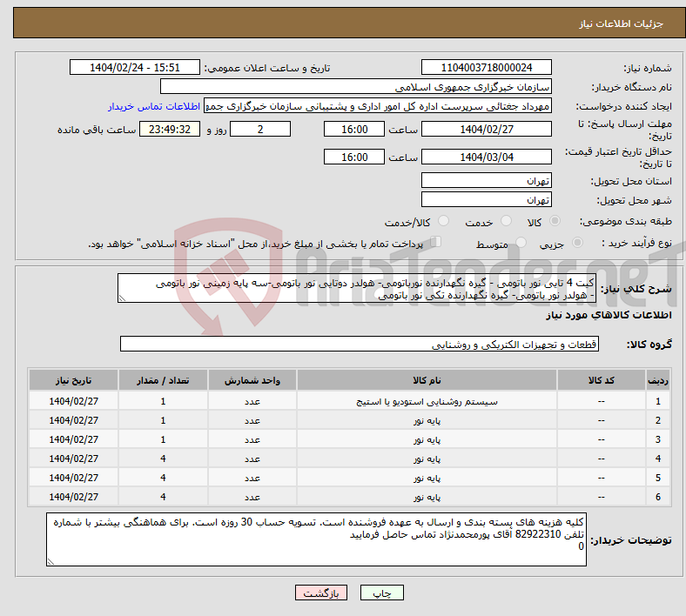The width and height of the screenshot is (686, 616).
Task: Click the request creator field مهرداد جغتائی
Action: 378,106
